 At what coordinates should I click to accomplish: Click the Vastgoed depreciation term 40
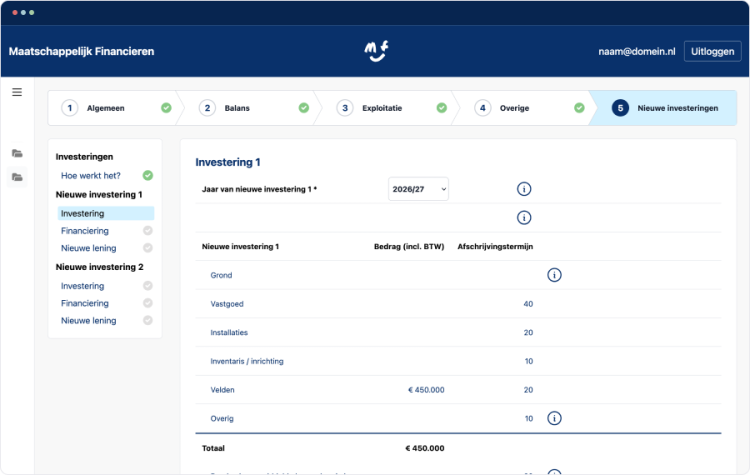[528, 304]
